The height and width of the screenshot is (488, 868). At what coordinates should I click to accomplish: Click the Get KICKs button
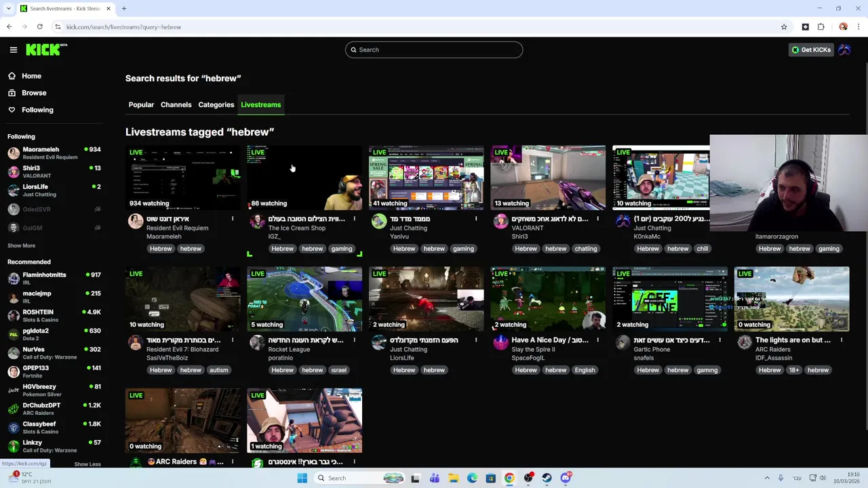(811, 49)
